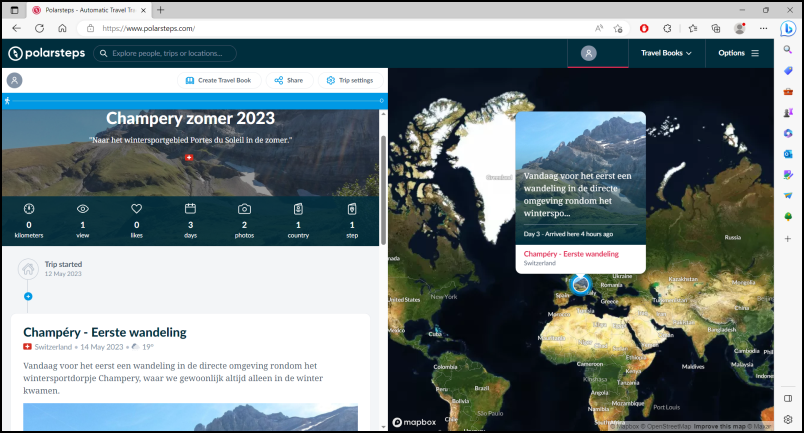Go to browser home page
Screen dimensions: 804x433
tap(62, 28)
